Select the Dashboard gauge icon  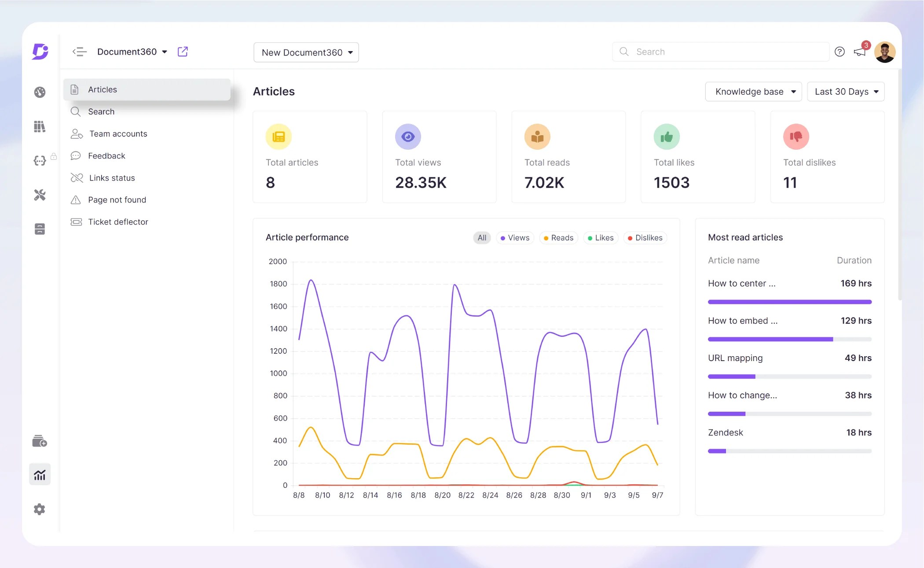click(x=40, y=92)
